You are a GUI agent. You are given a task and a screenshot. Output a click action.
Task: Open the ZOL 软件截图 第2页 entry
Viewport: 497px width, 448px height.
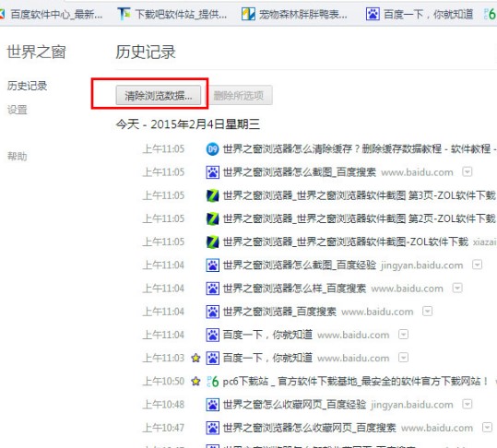[x=359, y=218]
